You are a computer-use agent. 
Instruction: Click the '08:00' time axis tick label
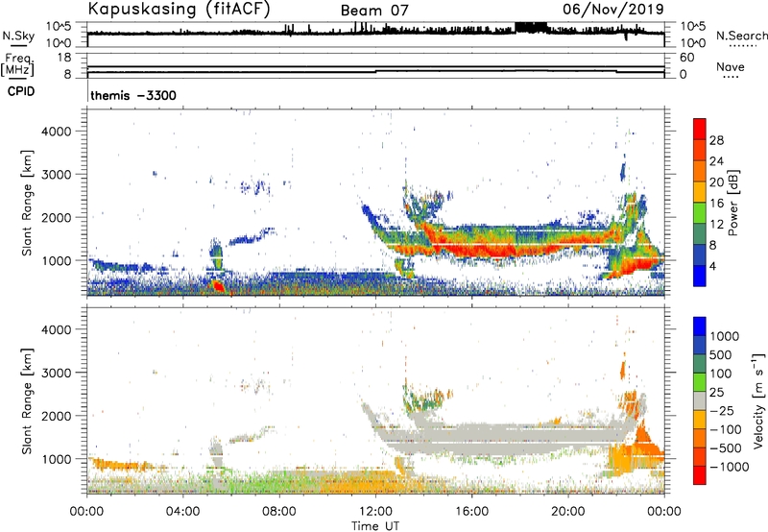pos(279,512)
